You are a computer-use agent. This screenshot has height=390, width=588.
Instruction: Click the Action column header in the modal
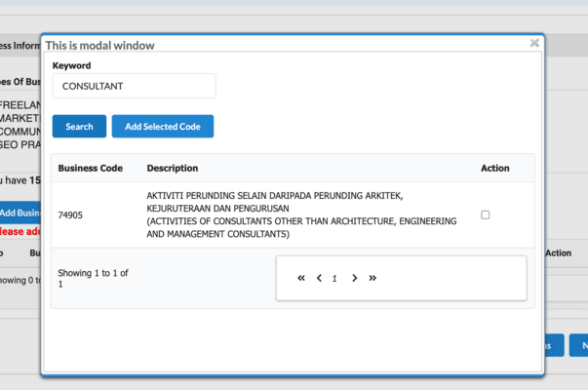[x=494, y=168]
